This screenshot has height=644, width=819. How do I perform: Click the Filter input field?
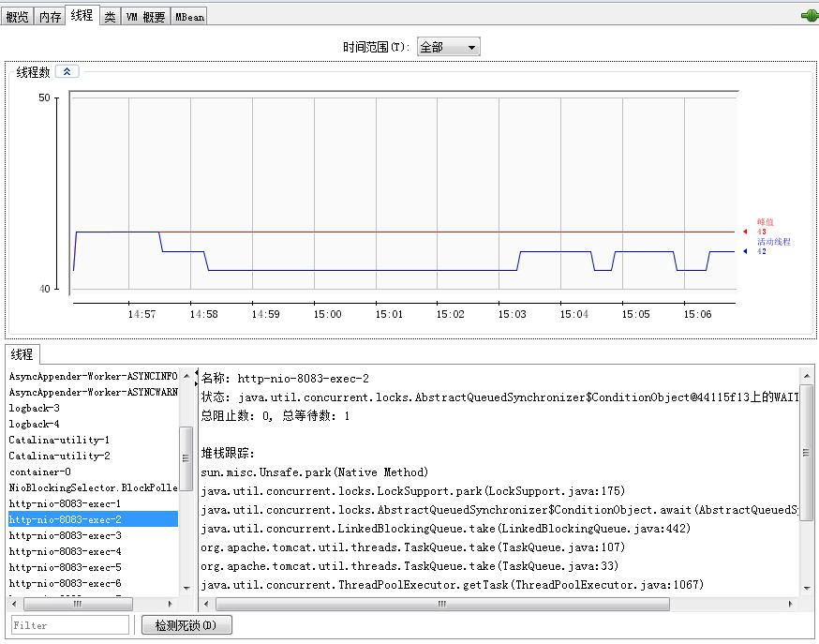[70, 624]
